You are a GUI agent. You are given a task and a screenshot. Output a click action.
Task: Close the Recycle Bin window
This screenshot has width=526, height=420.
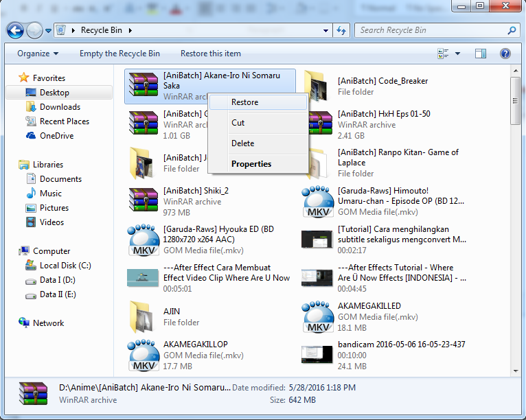(505, 5)
